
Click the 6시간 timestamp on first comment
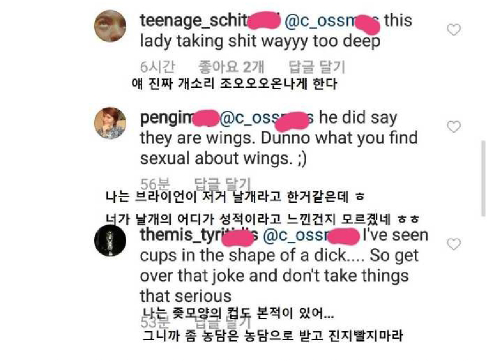tap(157, 67)
